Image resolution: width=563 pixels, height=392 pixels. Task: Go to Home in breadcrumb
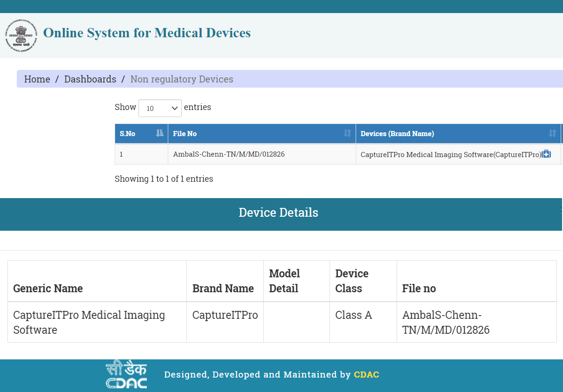tap(37, 79)
